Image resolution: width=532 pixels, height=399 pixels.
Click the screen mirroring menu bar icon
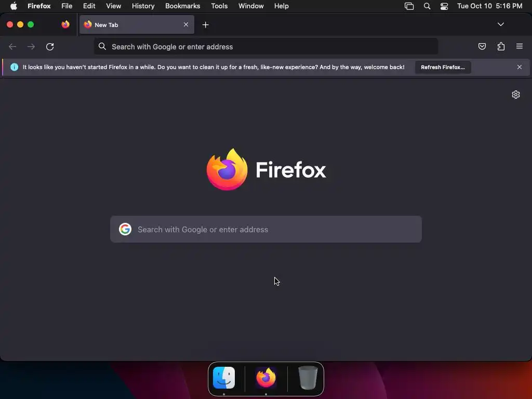[409, 6]
